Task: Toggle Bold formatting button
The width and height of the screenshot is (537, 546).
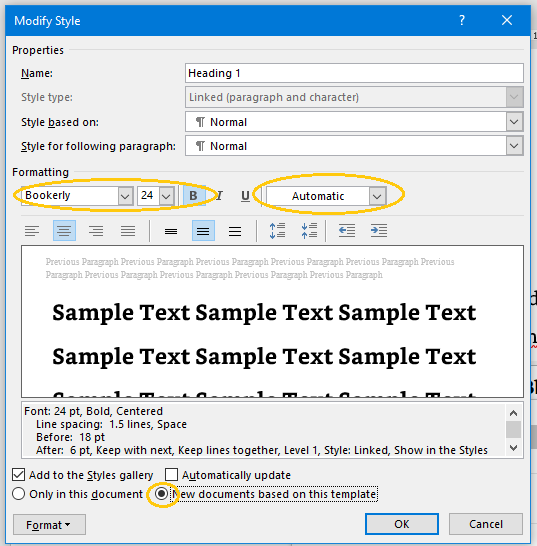Action: [194, 196]
